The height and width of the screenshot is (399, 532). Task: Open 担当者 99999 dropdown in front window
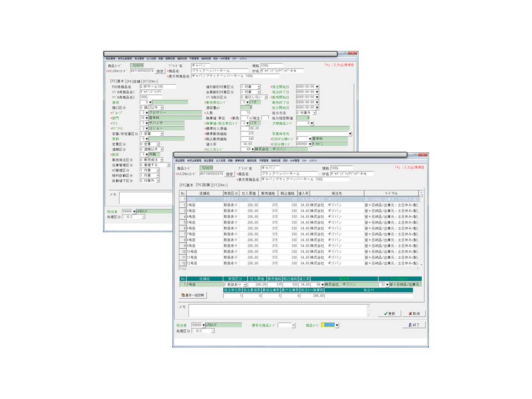click(203, 325)
